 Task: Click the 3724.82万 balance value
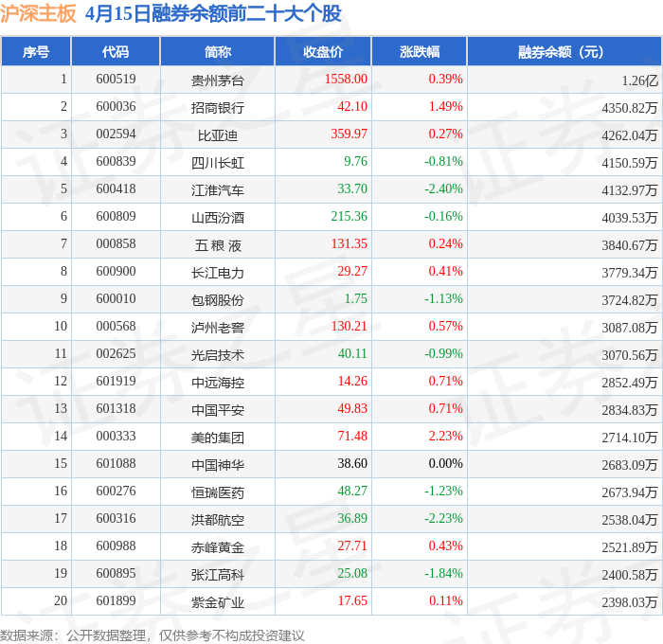pos(630,300)
